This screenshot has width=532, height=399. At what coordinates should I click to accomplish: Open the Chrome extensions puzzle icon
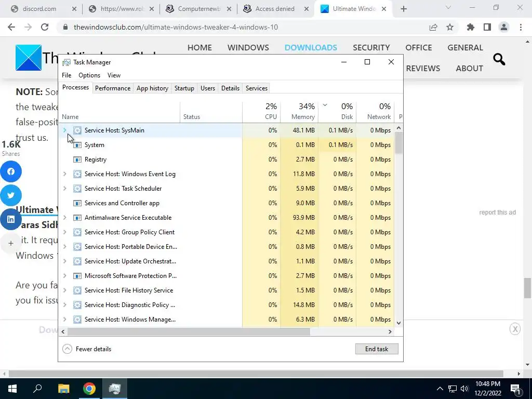471,27
